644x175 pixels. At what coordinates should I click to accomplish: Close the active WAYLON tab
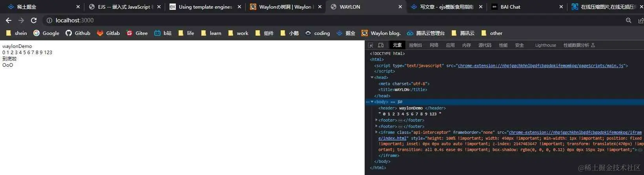point(400,7)
